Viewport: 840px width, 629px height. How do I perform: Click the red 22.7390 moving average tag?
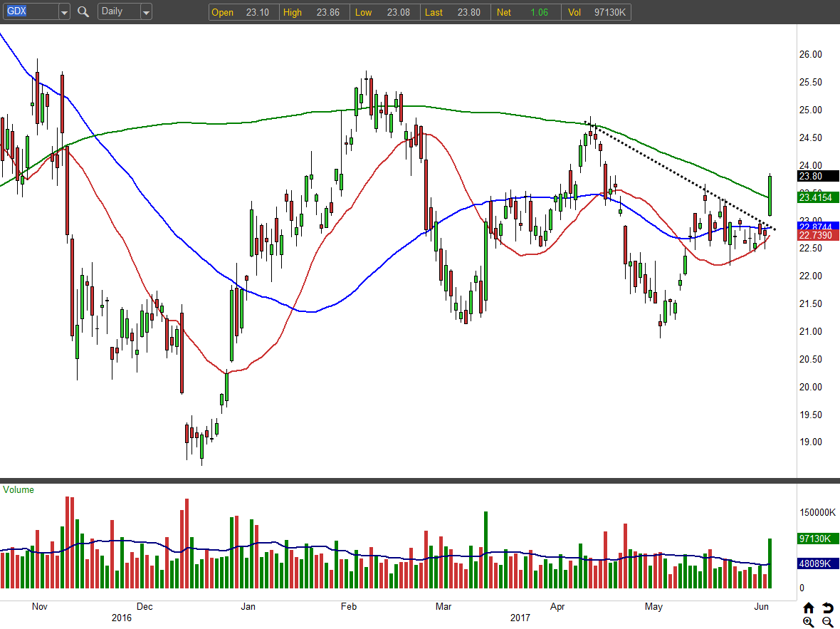point(818,235)
